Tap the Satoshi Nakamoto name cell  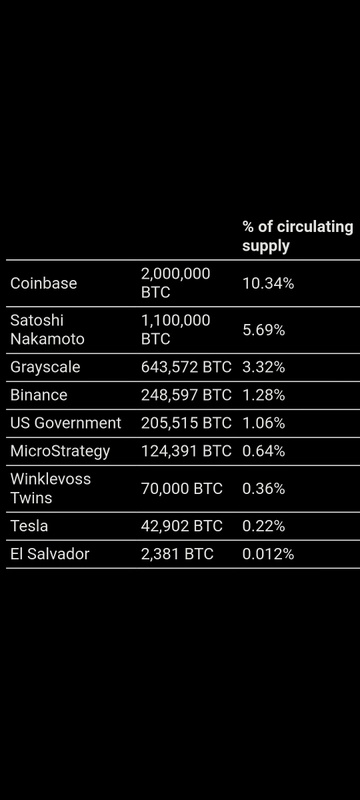coord(47,330)
